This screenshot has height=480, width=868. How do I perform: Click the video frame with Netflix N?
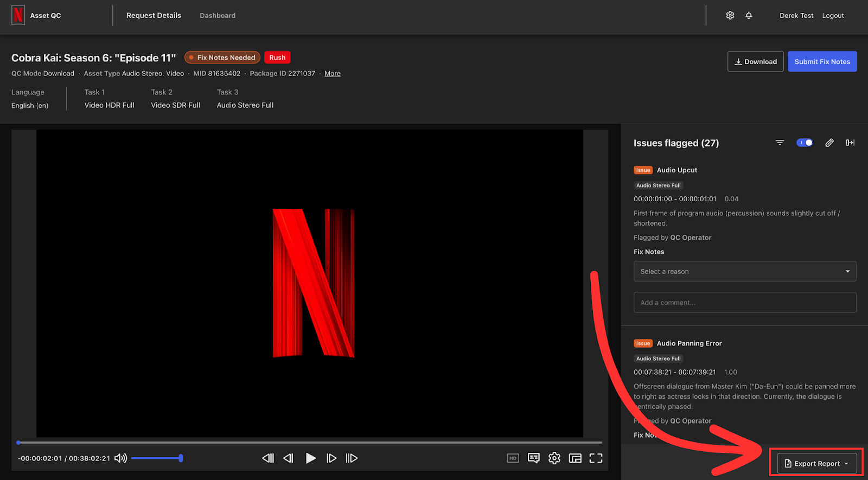click(310, 283)
